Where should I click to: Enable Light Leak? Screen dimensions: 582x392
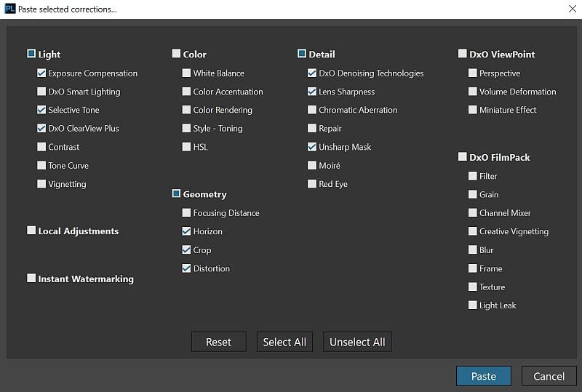472,305
